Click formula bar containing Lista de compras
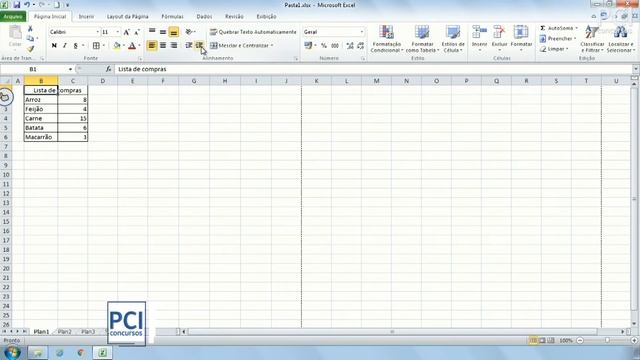The image size is (640, 360). point(373,69)
